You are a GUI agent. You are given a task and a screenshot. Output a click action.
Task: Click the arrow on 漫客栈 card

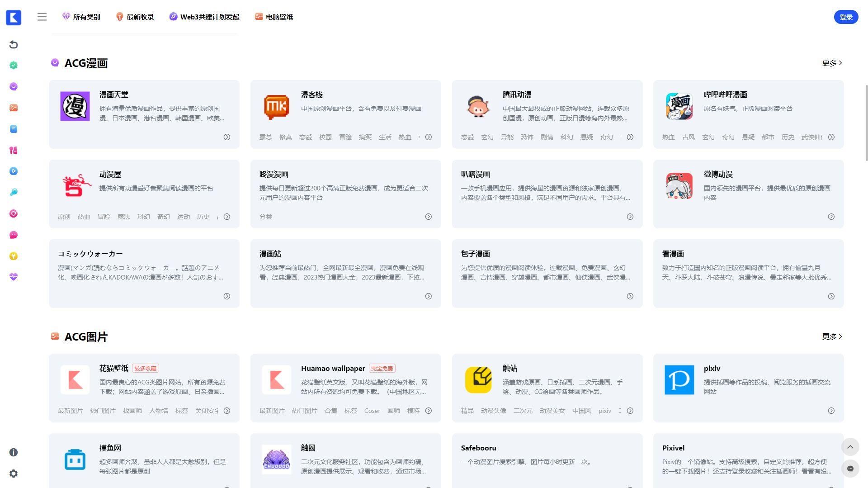(429, 137)
